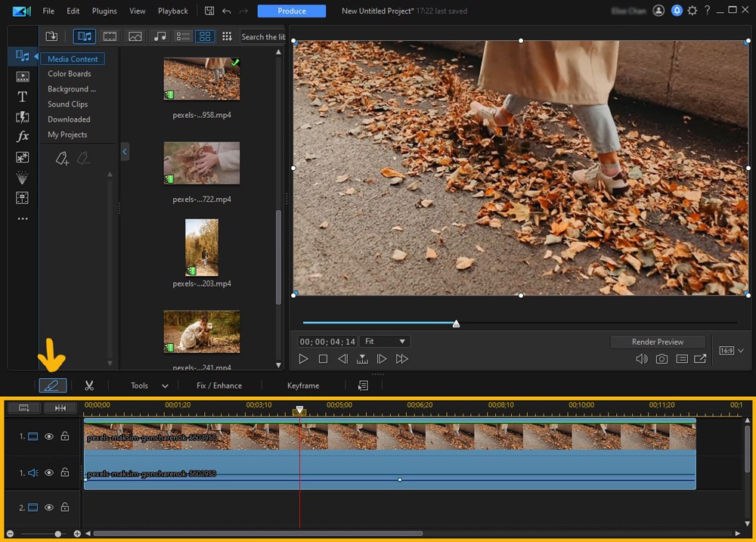Toggle audio track 1 enable eye
Viewport: 756px width, 542px height.
click(x=48, y=472)
